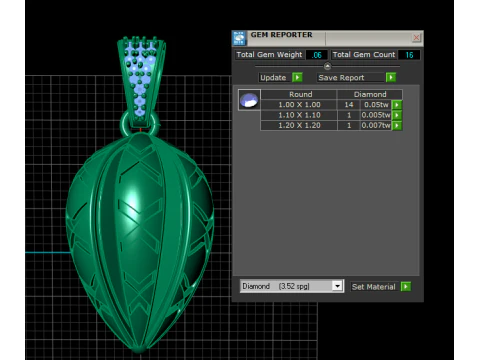The height and width of the screenshot is (360, 480).
Task: Close the Gem Reporter panel
Action: click(x=416, y=38)
